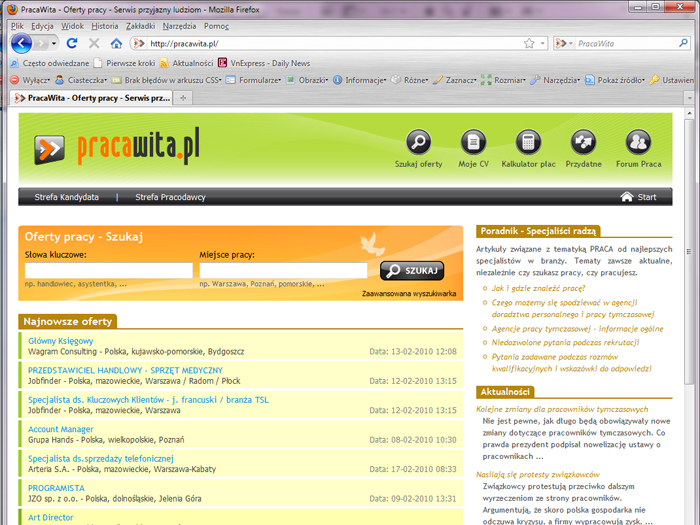Image resolution: width=700 pixels, height=525 pixels.
Task: Open PROGRAMISTA job offer
Action: pyautogui.click(x=56, y=488)
